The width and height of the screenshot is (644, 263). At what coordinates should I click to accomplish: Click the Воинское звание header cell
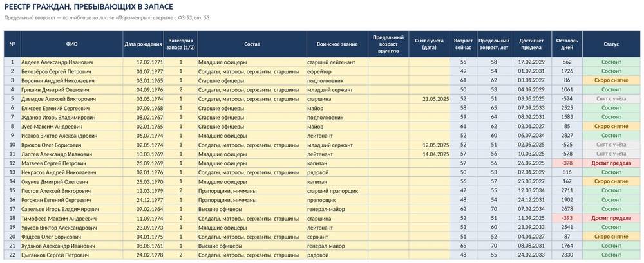(337, 44)
